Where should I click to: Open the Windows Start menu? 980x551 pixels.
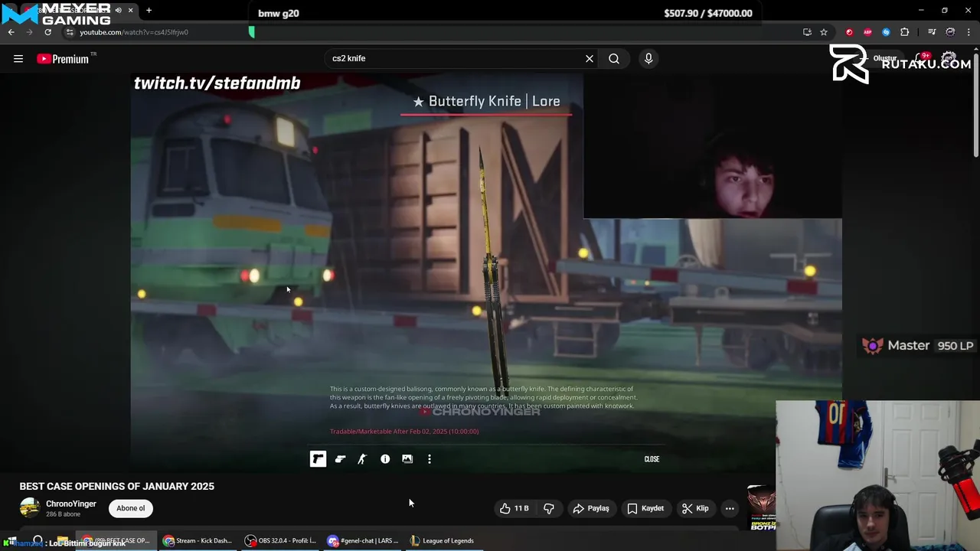[x=11, y=541]
